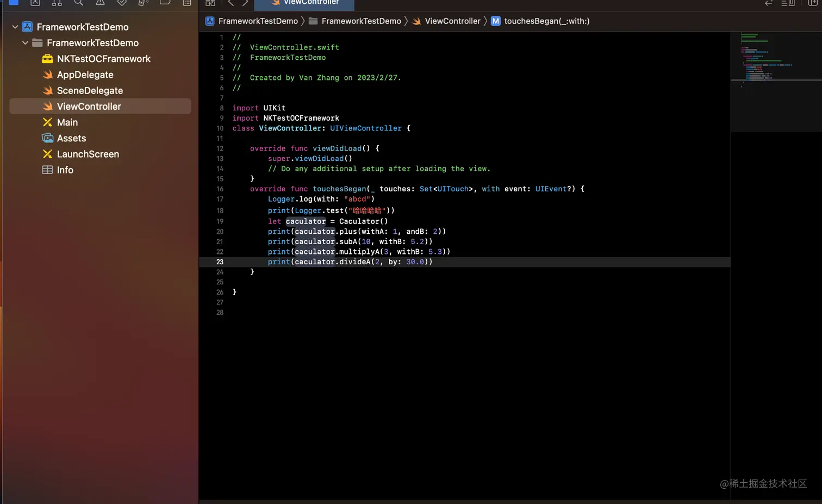Image resolution: width=822 pixels, height=504 pixels.
Task: Click 'print(Logger.test' line
Action: (331, 210)
